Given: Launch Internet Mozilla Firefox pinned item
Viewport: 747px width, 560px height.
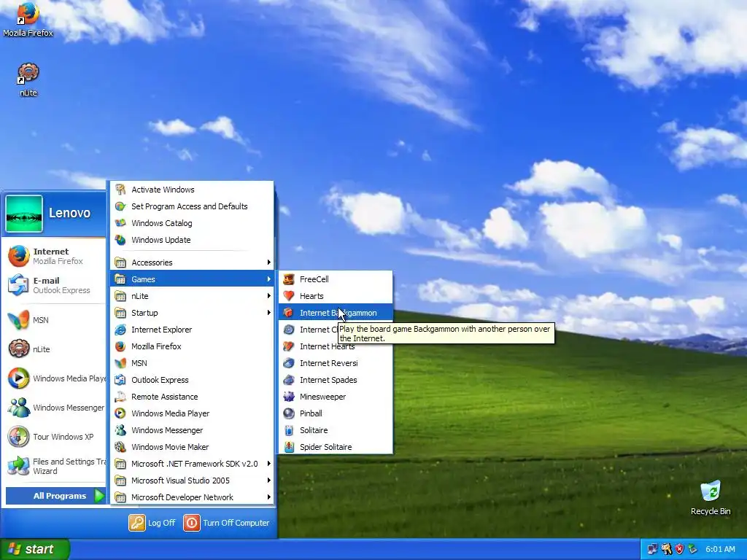Looking at the screenshot, I should tap(53, 256).
